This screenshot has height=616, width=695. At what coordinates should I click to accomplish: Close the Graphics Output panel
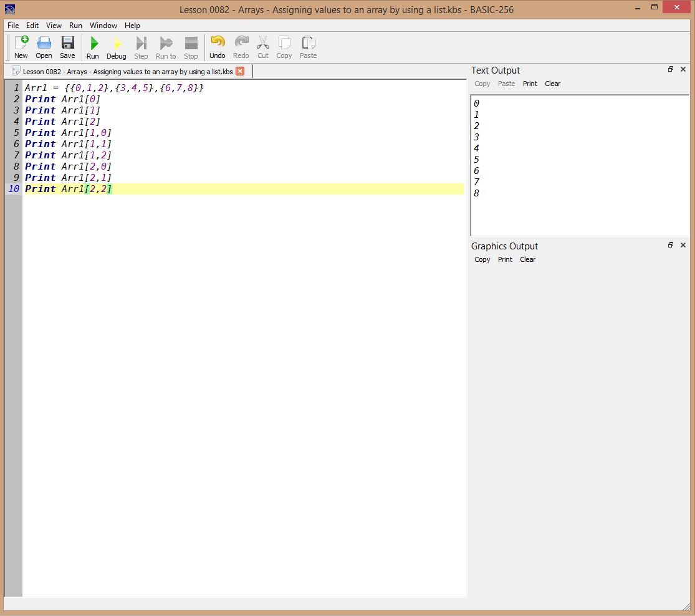(x=683, y=245)
